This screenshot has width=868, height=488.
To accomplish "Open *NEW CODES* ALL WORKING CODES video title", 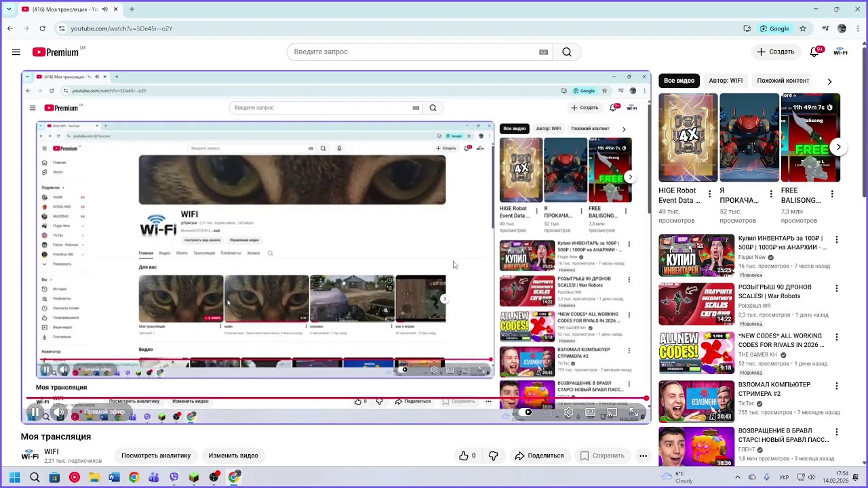I will click(x=781, y=340).
